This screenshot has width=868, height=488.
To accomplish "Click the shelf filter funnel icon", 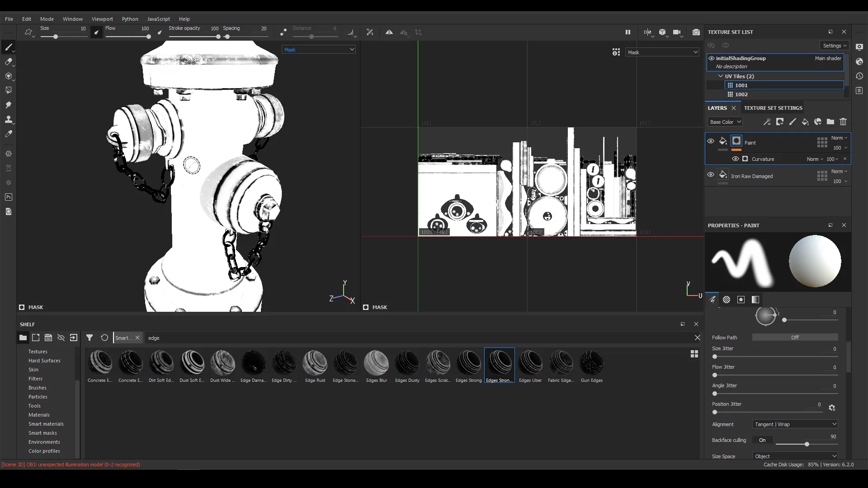I will [90, 338].
